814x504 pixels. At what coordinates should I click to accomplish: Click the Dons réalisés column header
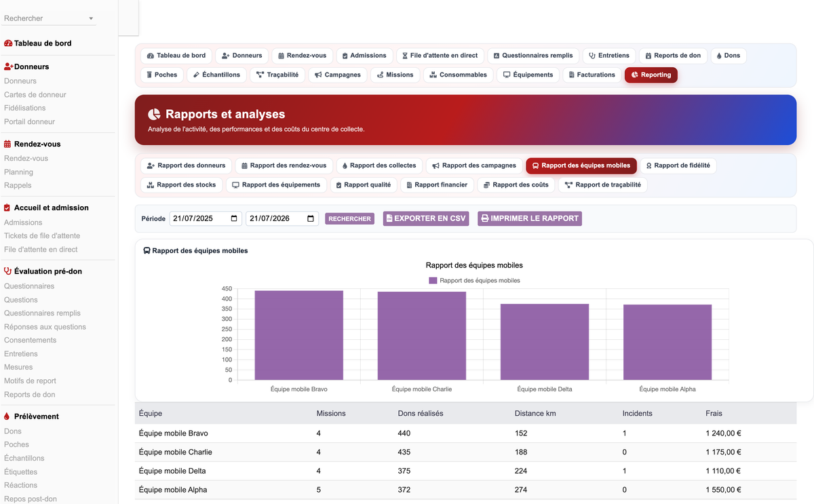click(x=421, y=413)
